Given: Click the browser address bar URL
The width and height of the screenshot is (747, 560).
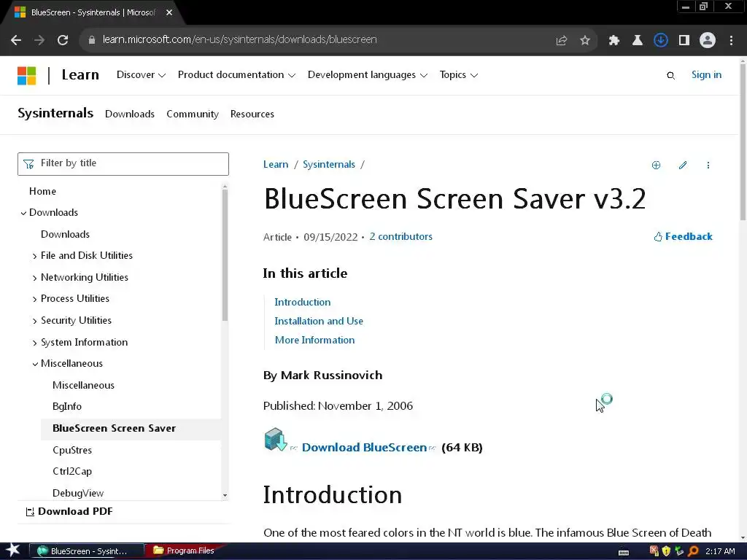Looking at the screenshot, I should [x=239, y=39].
